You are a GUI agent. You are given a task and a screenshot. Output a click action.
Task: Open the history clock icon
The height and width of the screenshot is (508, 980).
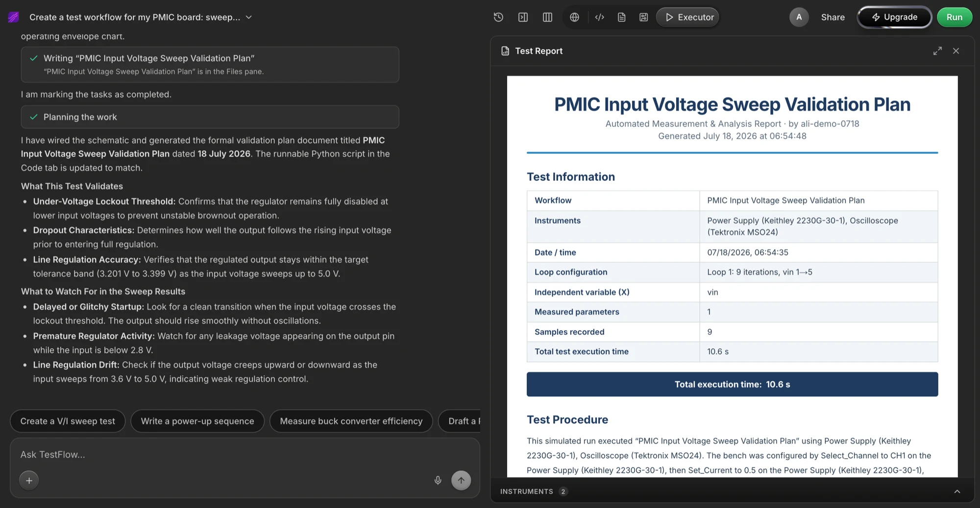tap(498, 17)
